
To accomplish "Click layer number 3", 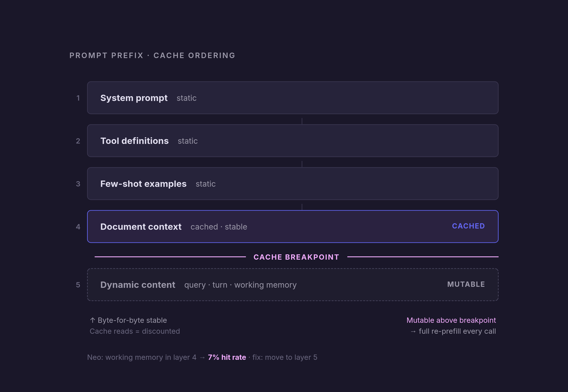I will (x=78, y=184).
